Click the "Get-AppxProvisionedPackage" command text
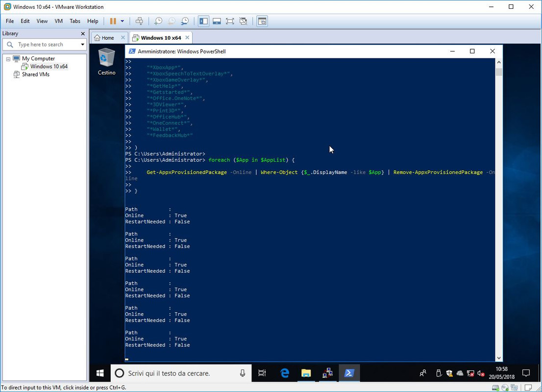The width and height of the screenshot is (542, 392). pos(187,172)
